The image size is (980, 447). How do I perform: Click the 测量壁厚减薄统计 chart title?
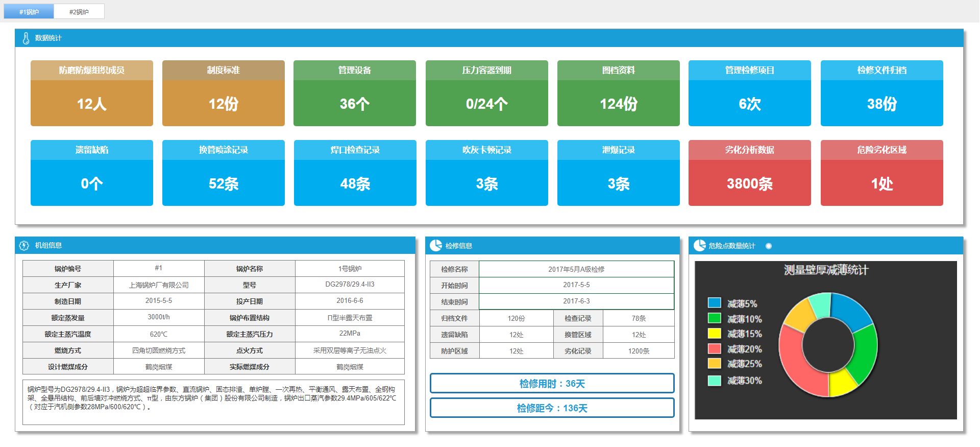coord(826,270)
